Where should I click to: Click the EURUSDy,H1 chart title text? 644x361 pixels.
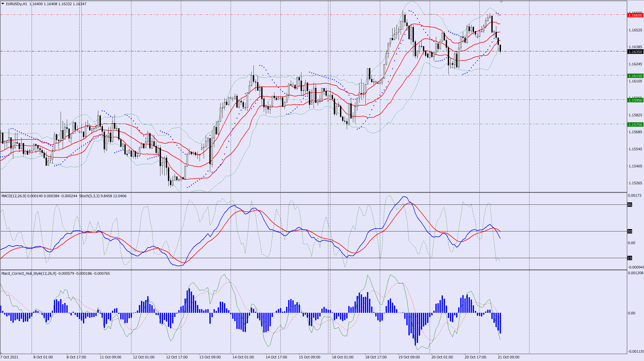pyautogui.click(x=16, y=4)
